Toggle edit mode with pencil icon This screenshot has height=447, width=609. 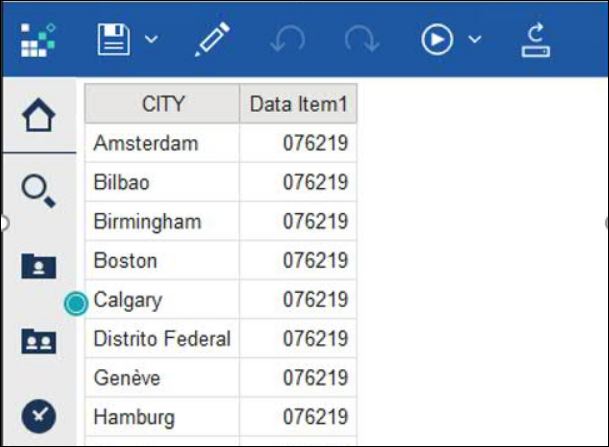(x=212, y=40)
